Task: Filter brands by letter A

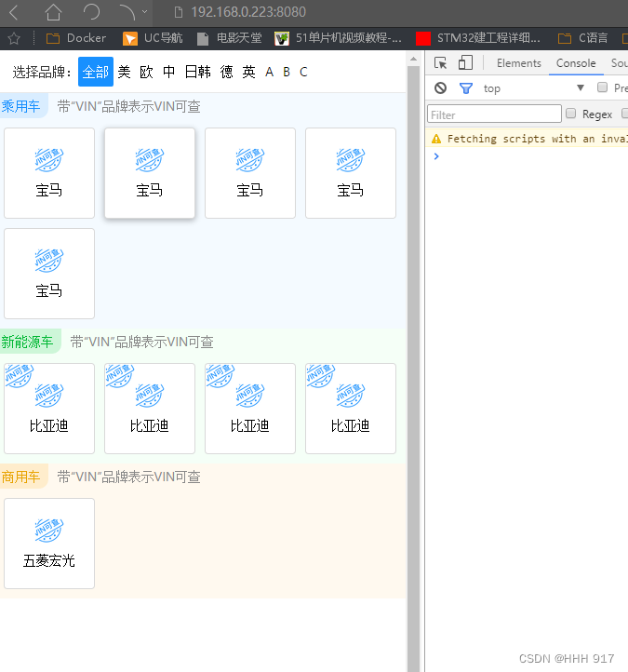Action: pyautogui.click(x=269, y=72)
